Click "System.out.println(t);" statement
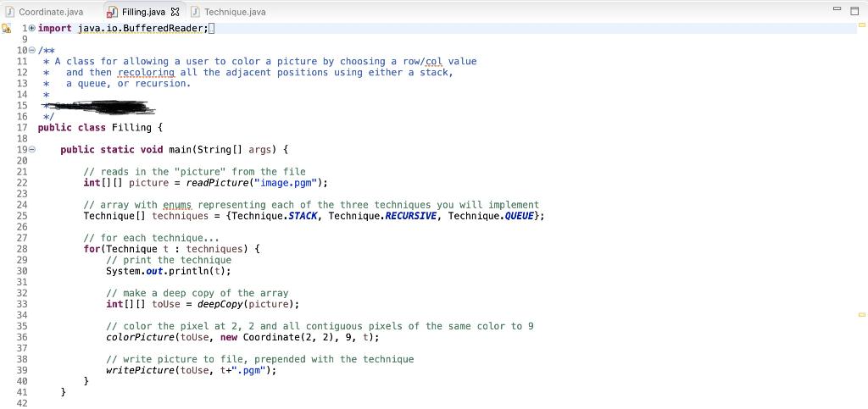Image resolution: width=868 pixels, height=409 pixels. pyautogui.click(x=169, y=271)
